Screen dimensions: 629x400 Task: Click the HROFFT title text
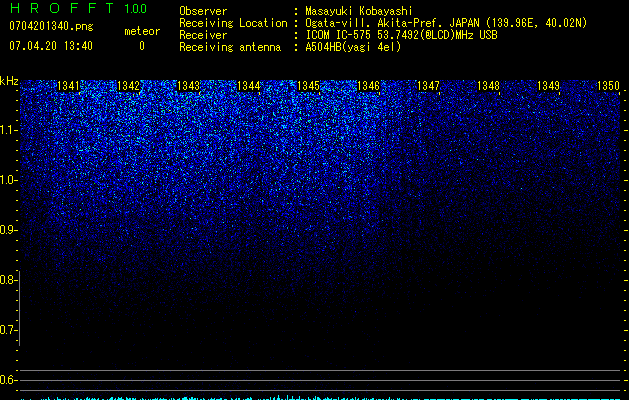(x=62, y=8)
